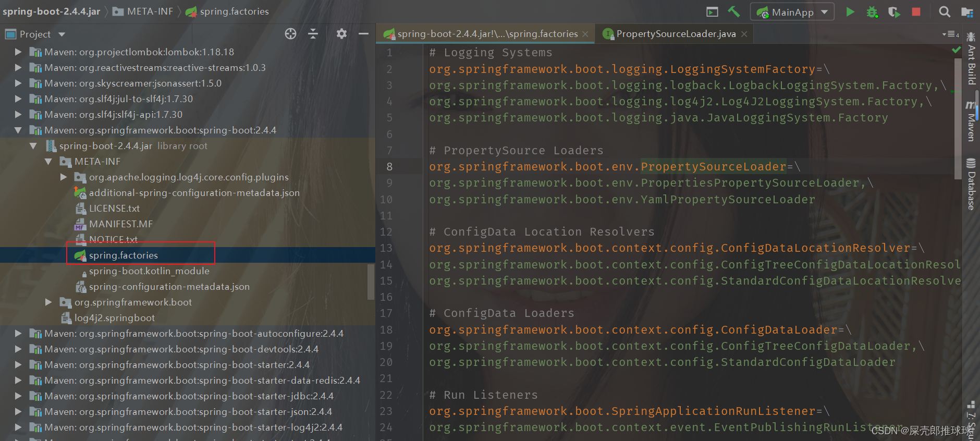This screenshot has width=980, height=441.
Task: Collapse spring-boot-2.4.4.jar library root
Action: [x=33, y=146]
